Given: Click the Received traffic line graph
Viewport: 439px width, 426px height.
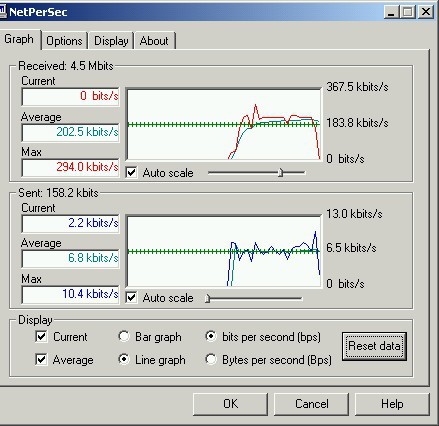Looking at the screenshot, I should tap(224, 124).
